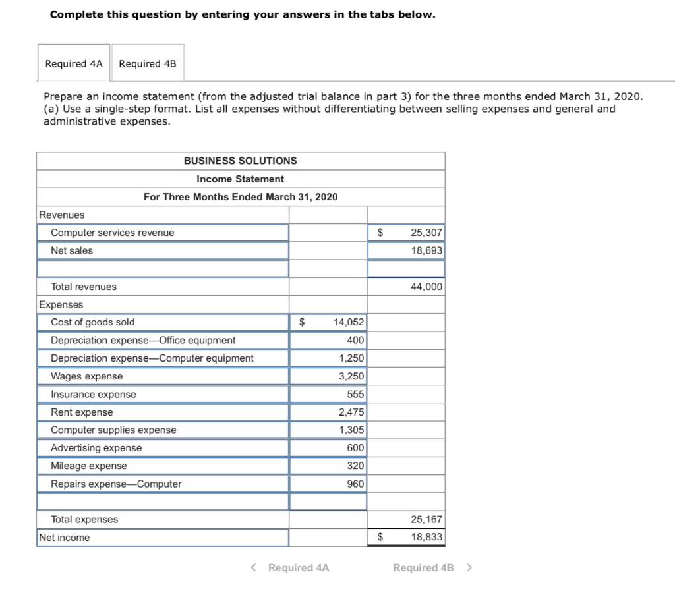Select the Cost of goods sold amount 14,052
Image resolution: width=675 pixels, height=616 pixels.
(328, 322)
